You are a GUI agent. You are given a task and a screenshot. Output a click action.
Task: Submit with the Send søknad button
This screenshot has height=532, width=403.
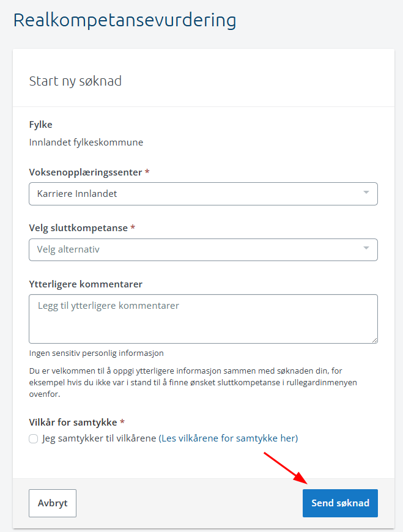click(x=340, y=503)
